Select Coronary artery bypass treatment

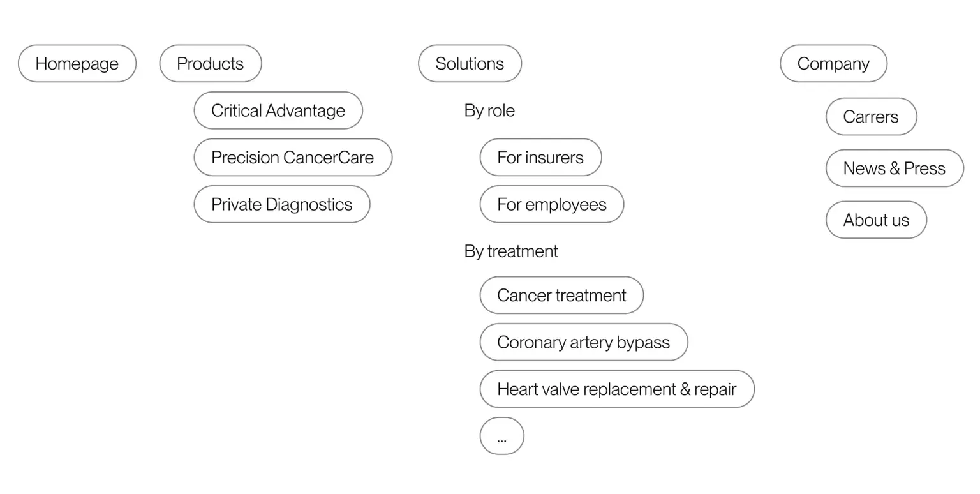click(584, 342)
